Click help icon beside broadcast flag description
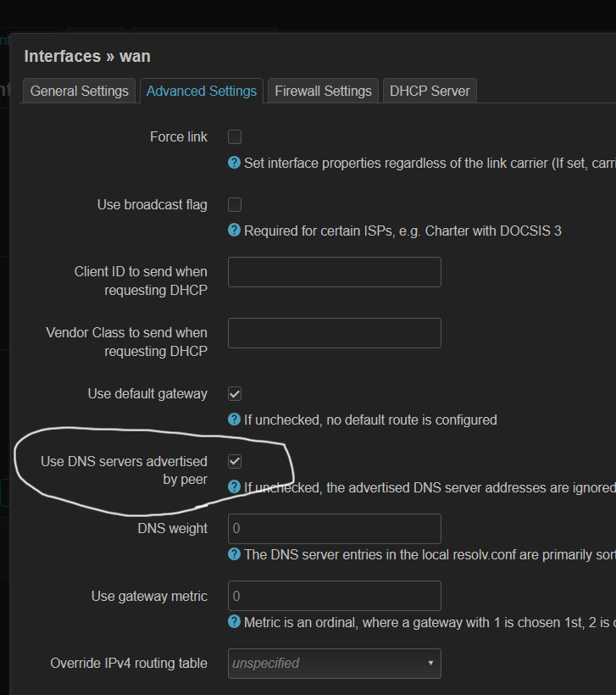 click(235, 231)
